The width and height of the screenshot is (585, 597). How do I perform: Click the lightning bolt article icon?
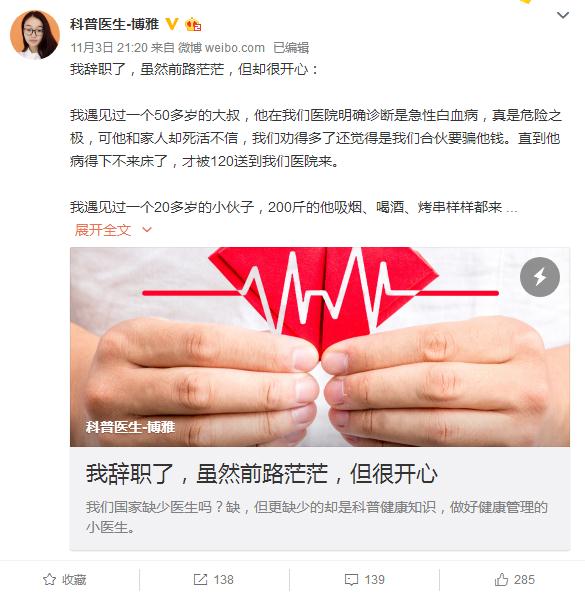click(x=540, y=277)
